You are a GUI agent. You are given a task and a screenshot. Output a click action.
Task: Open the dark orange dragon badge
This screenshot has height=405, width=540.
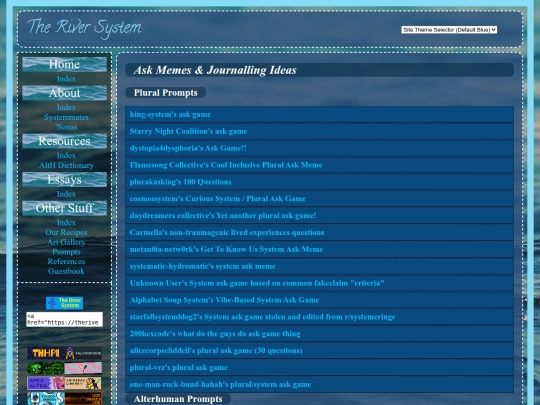click(83, 398)
